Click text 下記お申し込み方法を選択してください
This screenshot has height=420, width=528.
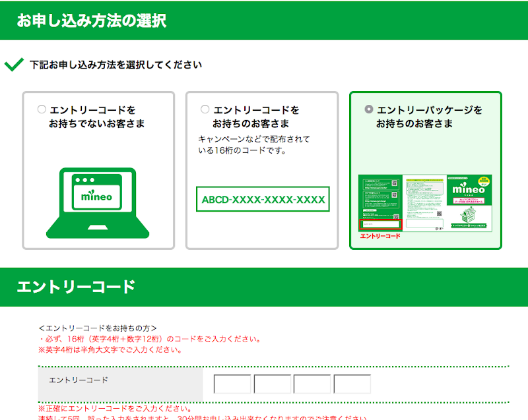point(116,65)
